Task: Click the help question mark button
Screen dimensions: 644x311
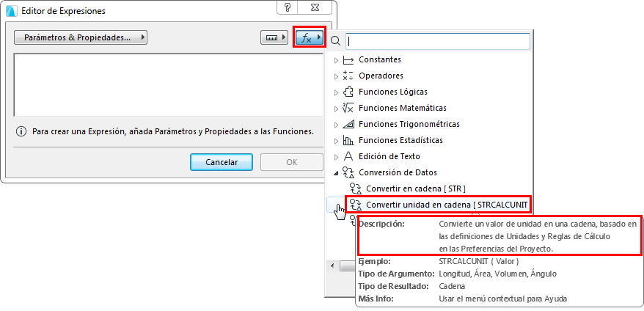Action: [286, 7]
